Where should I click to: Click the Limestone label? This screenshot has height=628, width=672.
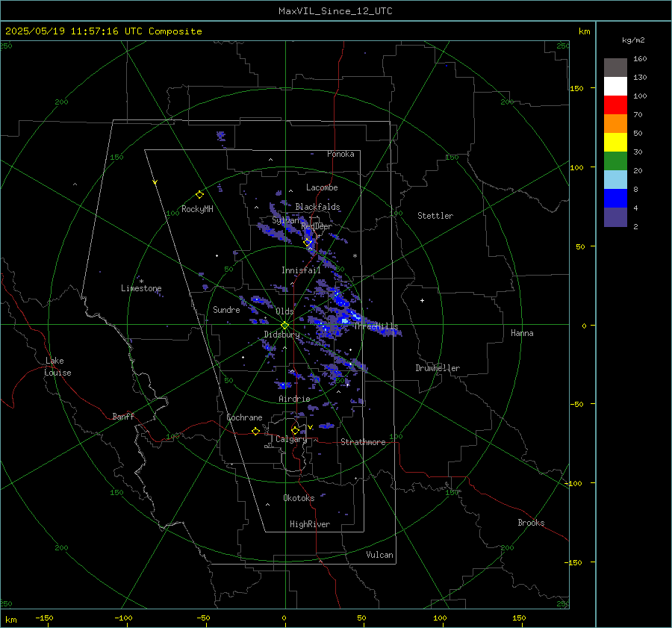pos(141,288)
